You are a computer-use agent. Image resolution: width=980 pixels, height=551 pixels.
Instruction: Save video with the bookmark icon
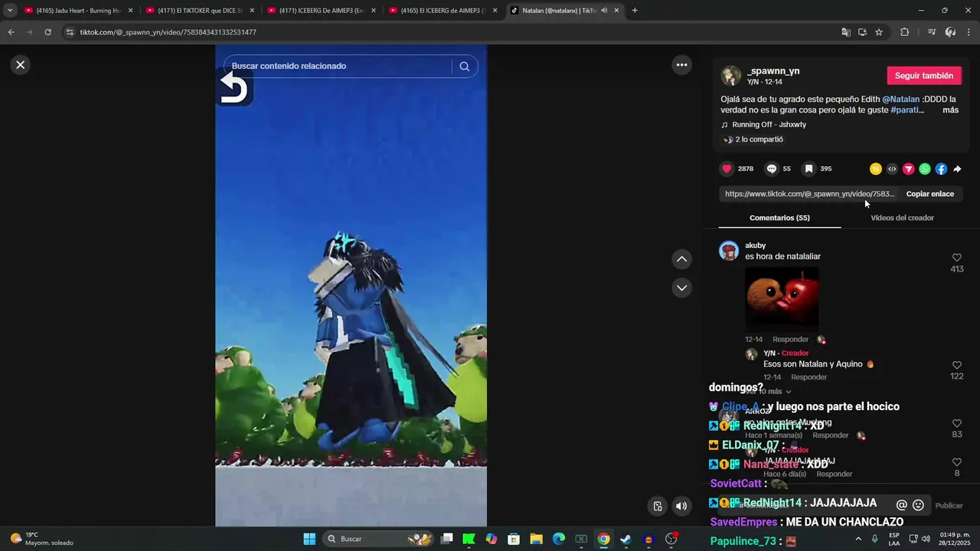click(808, 168)
